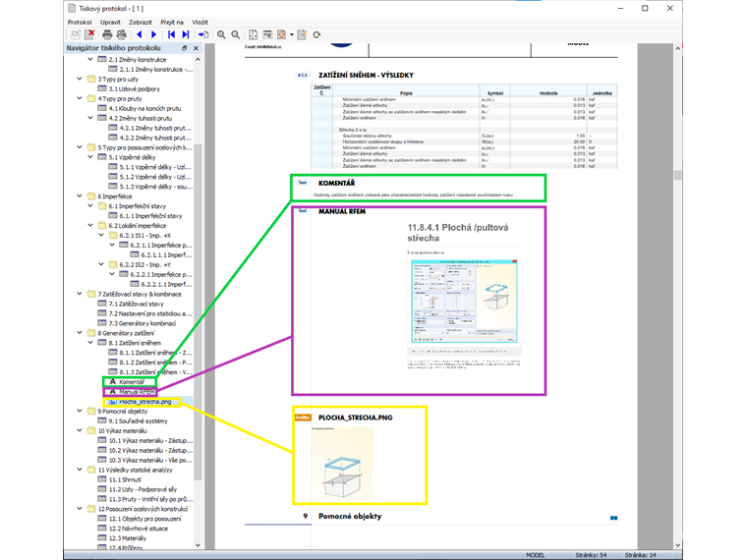Go to next page with right arrow
This screenshot has width=747, height=560.
pos(153,34)
